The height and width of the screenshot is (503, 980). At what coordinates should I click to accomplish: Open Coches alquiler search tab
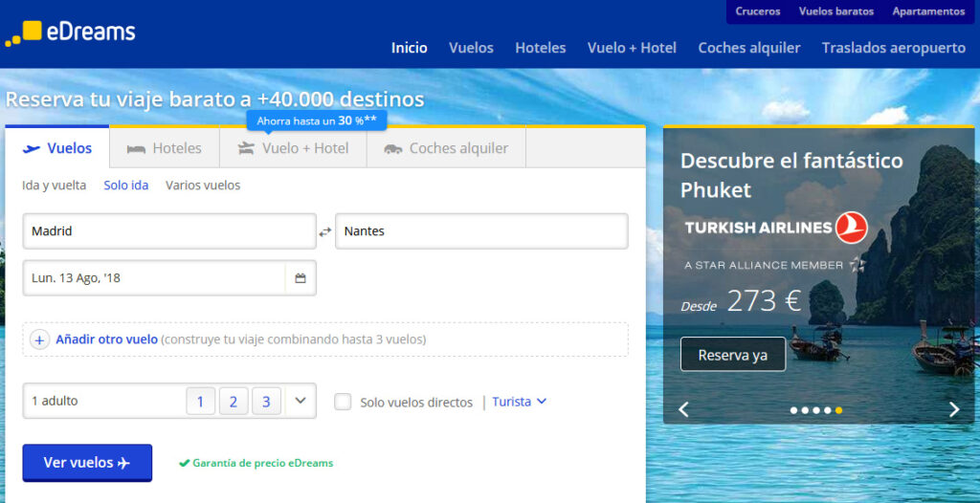[x=446, y=148]
